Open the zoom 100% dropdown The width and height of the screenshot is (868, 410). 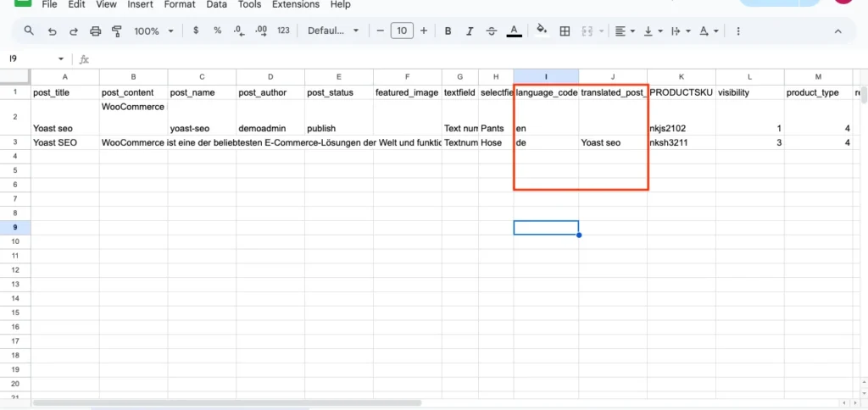[x=153, y=31]
